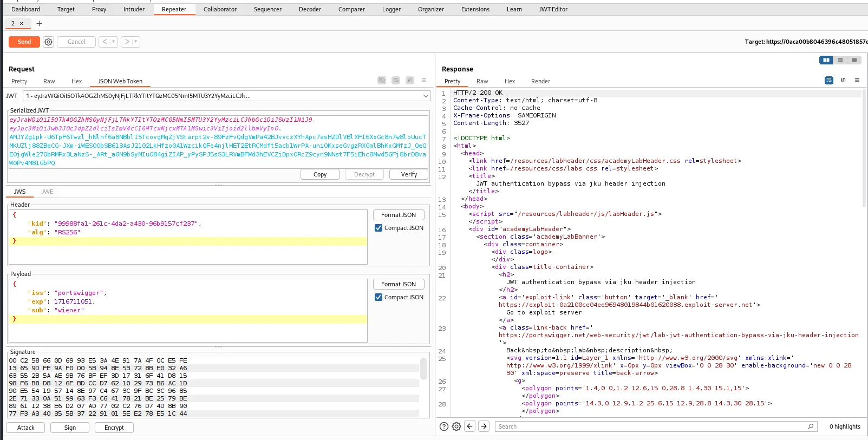Jump to next search match in Response
Screen dimensions: 868x440
[484, 426]
